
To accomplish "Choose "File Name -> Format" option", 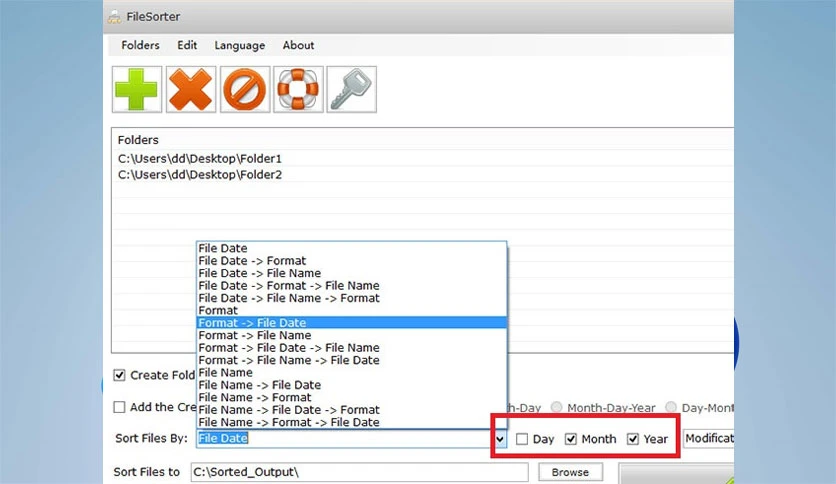I will [x=351, y=397].
